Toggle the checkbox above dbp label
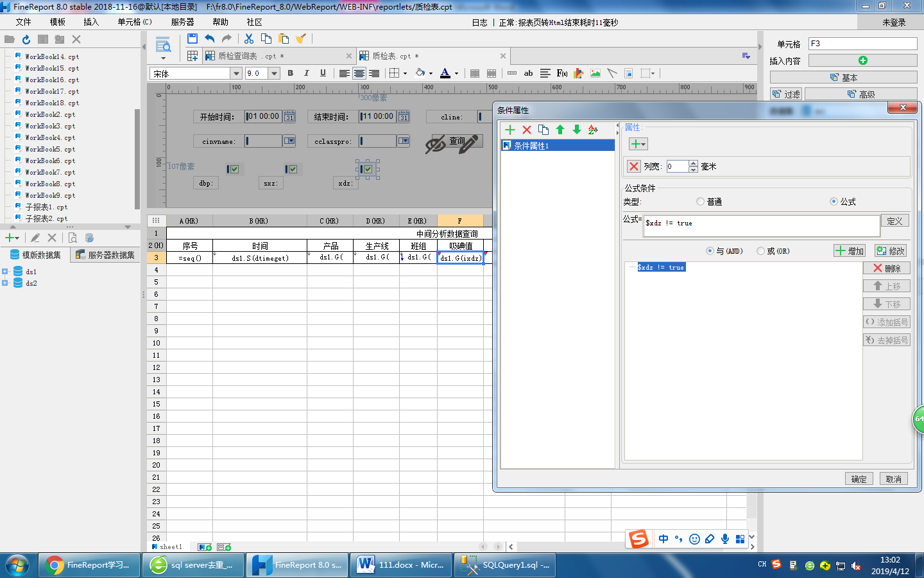 [234, 169]
